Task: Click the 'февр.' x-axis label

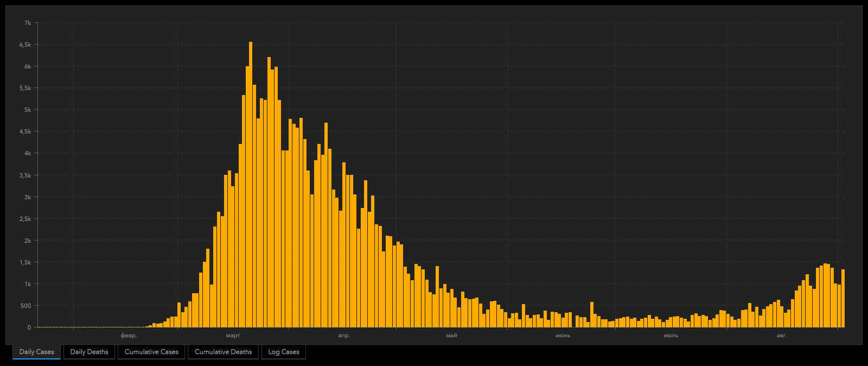Action: (129, 336)
